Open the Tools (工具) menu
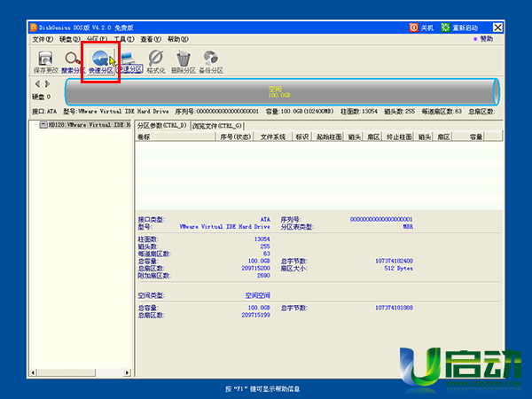 124,39
